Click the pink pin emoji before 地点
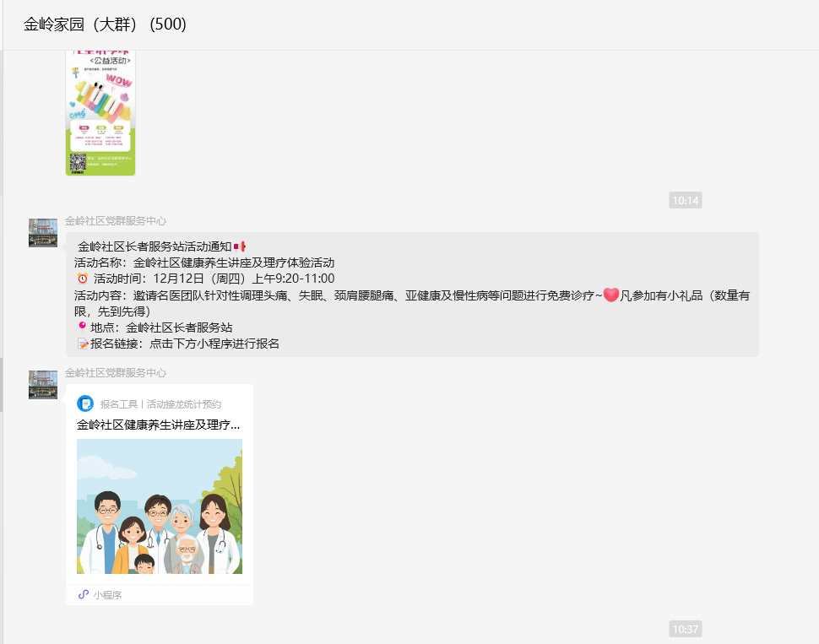Screen dimensions: 819x644 point(82,327)
